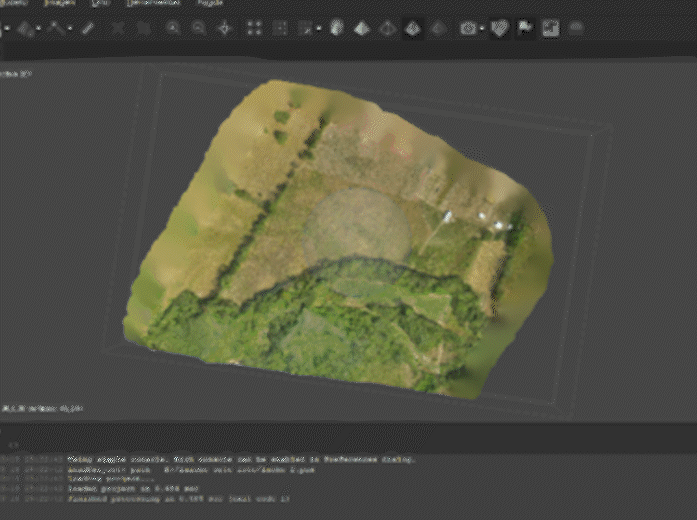The width and height of the screenshot is (697, 520).
Task: Toggle the show shapes icon
Action: click(x=500, y=29)
